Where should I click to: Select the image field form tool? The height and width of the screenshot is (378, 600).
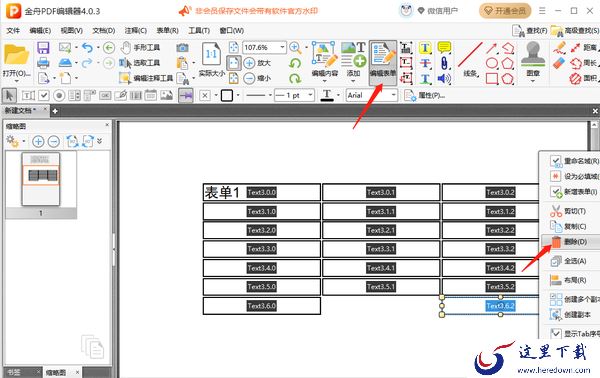(166, 95)
